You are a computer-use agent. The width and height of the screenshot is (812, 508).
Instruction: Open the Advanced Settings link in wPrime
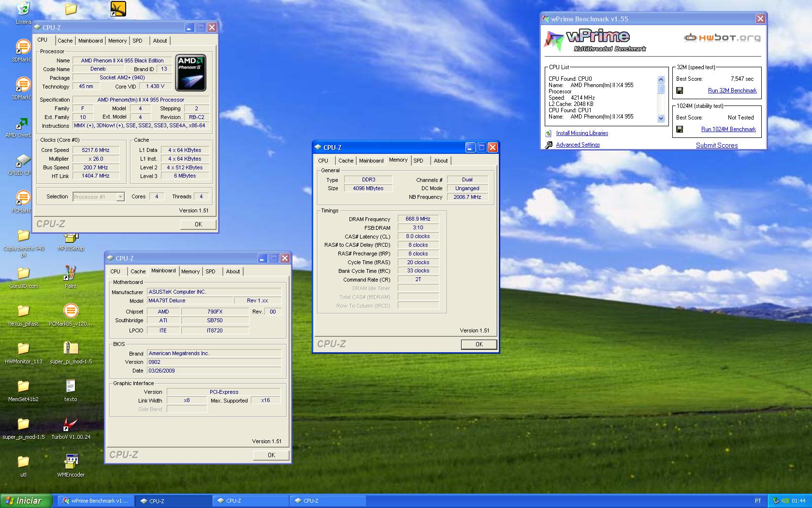(x=578, y=145)
